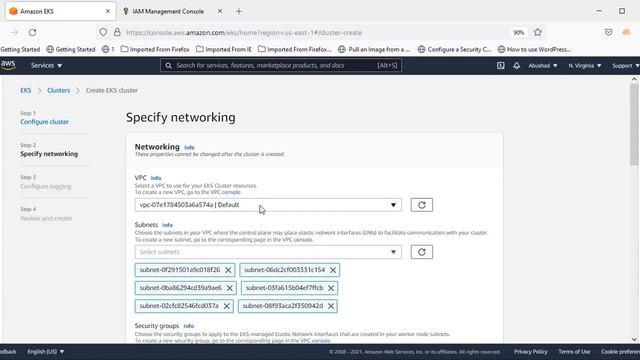The width and height of the screenshot is (640, 360).
Task: Open the Abushad account menu
Action: [542, 65]
